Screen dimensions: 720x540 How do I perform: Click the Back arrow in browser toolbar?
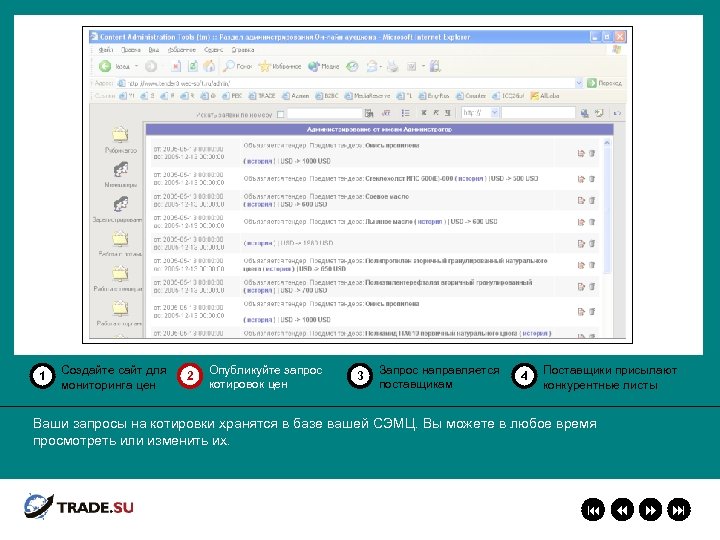(x=105, y=66)
